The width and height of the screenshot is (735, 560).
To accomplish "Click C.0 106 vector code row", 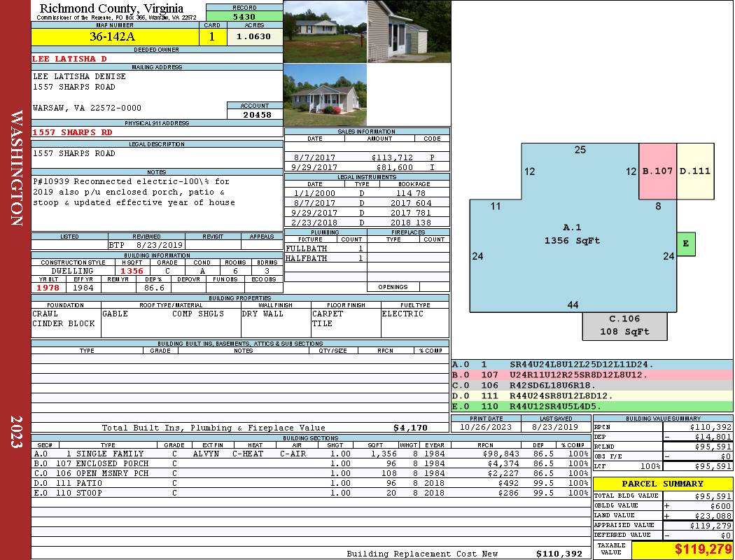I will coord(591,385).
